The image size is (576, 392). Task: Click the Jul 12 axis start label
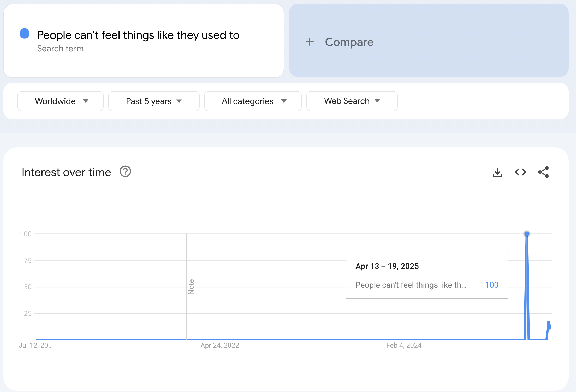pyautogui.click(x=36, y=345)
